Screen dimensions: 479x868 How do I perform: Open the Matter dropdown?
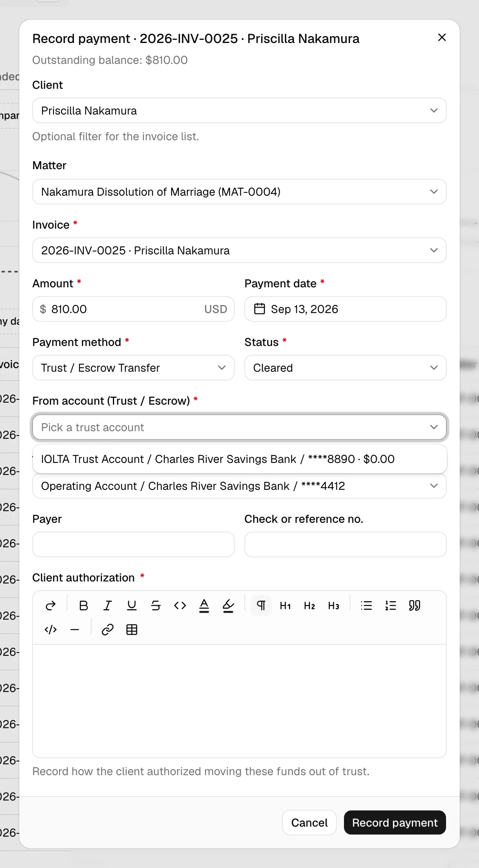(239, 192)
